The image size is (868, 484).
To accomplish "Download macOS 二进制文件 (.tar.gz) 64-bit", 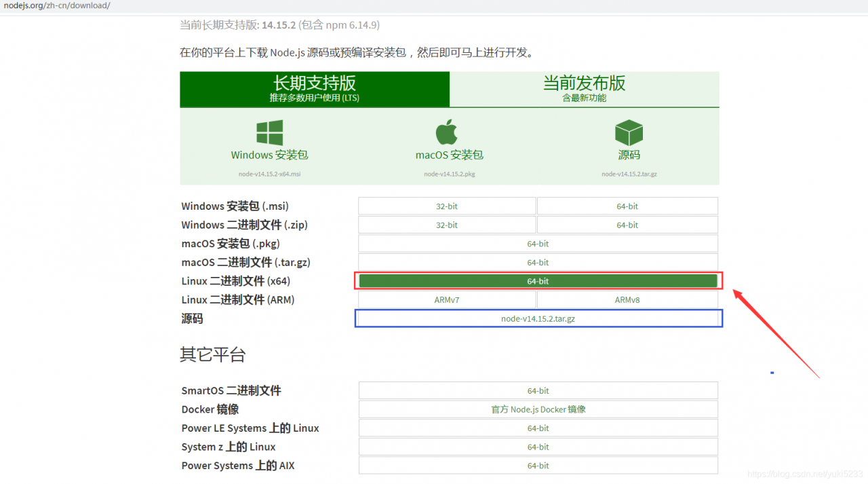I will [x=538, y=262].
